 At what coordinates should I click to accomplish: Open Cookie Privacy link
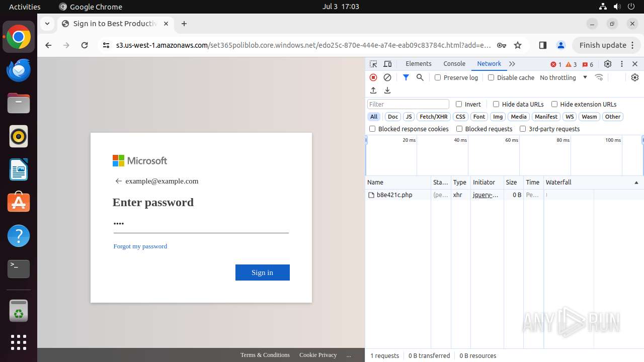click(x=318, y=355)
